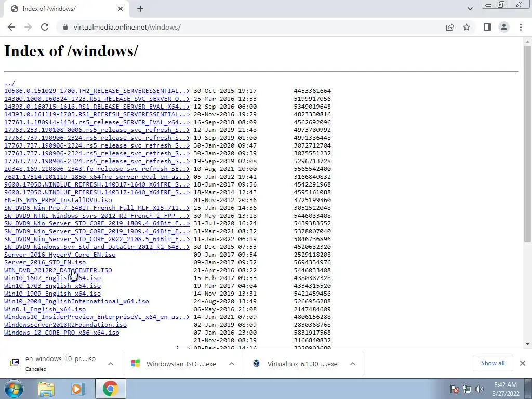Screen dimensions: 532x399
Task: Open options for en_windows_10 iso download
Action: tap(111, 364)
